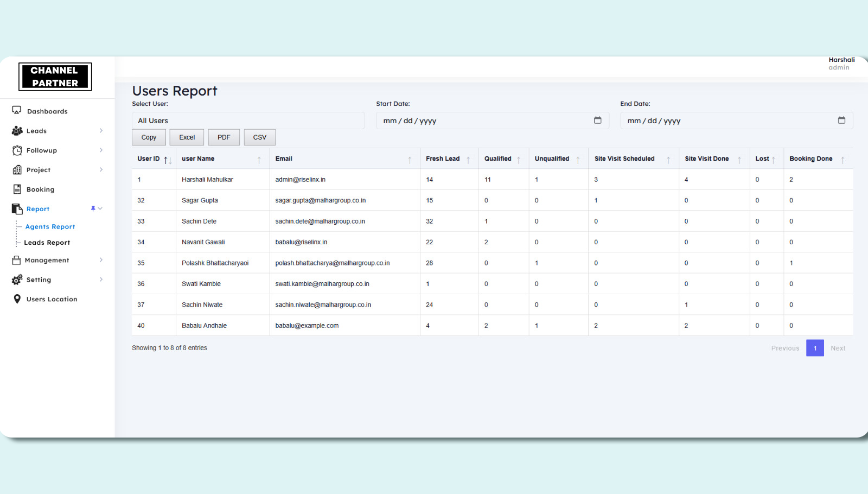Click the Project building icon
The height and width of the screenshot is (494, 868).
coord(17,170)
